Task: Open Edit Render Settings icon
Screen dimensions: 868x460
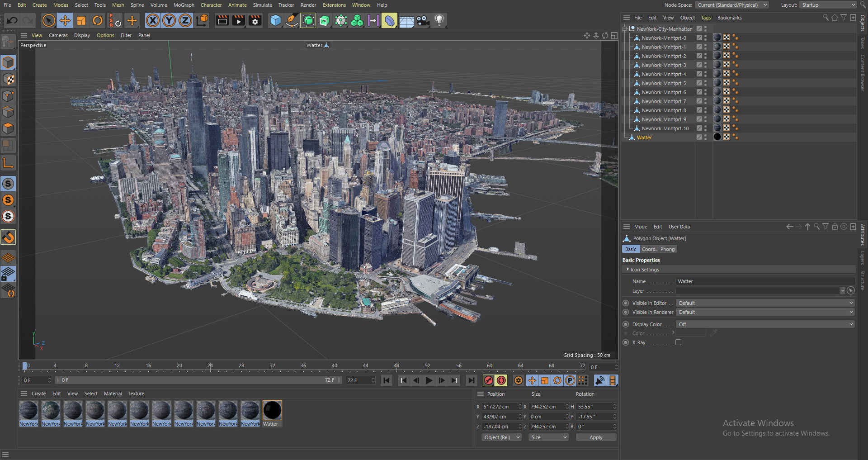Action: click(255, 20)
